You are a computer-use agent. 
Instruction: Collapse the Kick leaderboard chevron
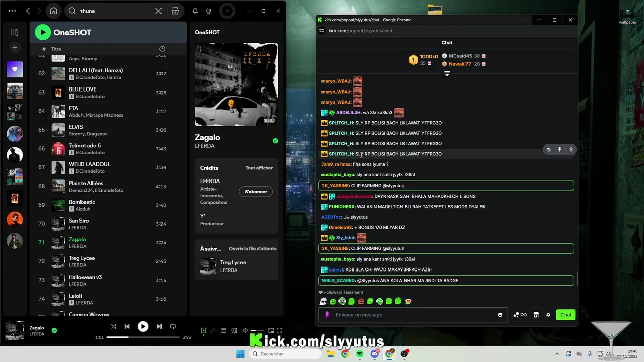[447, 74]
